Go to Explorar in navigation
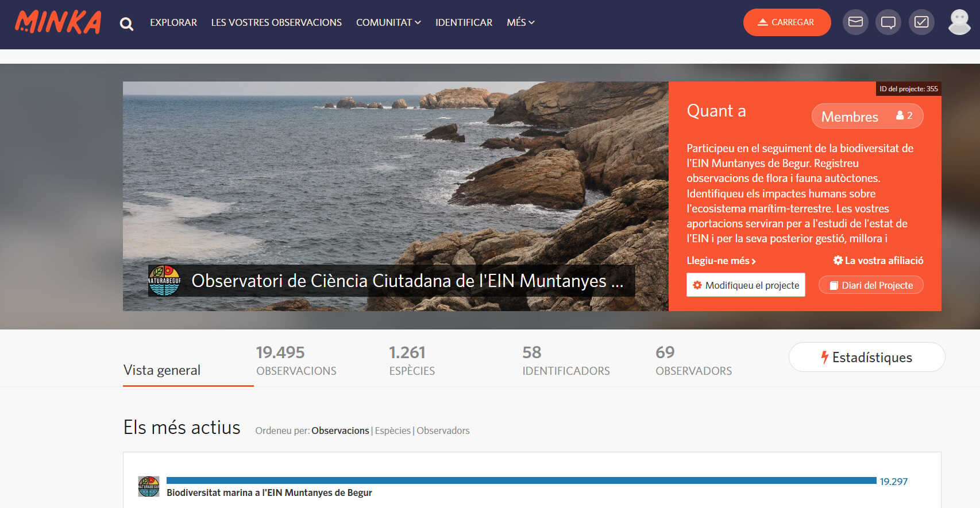 click(173, 22)
